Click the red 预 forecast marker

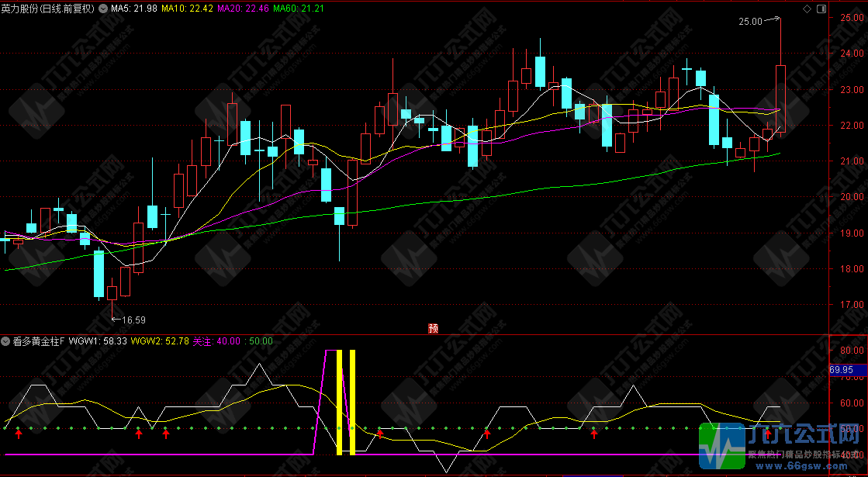pos(433,328)
